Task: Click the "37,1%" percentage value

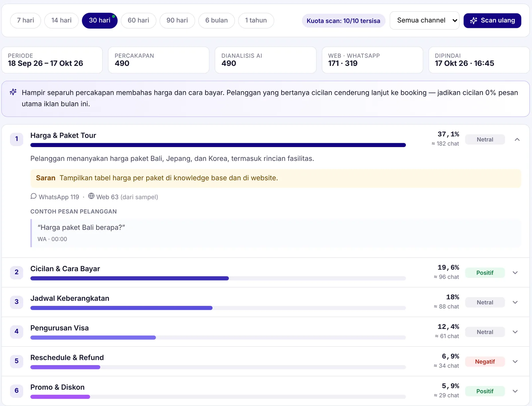Action: [x=448, y=134]
